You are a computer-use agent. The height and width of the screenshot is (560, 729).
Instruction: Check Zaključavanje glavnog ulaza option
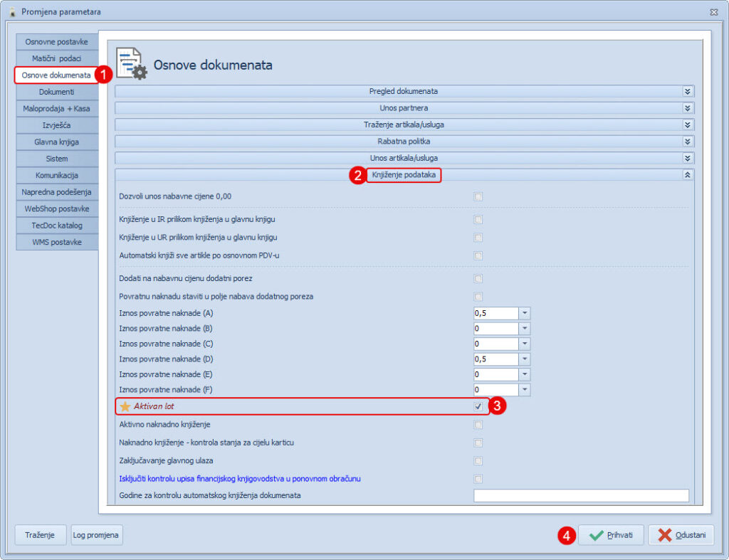(x=478, y=461)
